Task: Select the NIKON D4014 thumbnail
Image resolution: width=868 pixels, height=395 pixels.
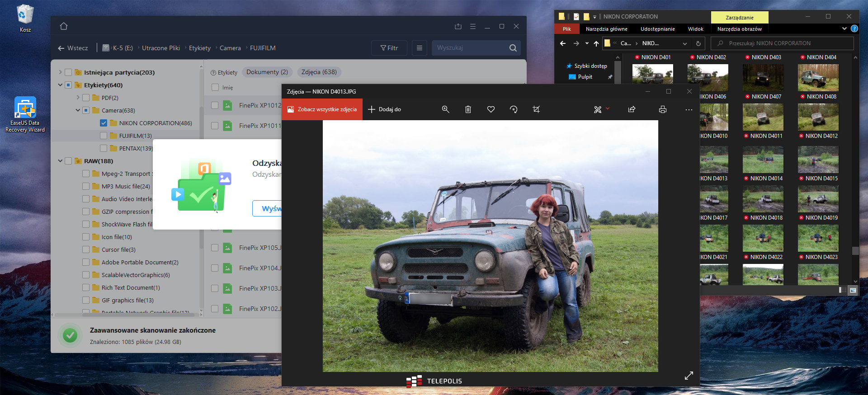Action: (763, 160)
